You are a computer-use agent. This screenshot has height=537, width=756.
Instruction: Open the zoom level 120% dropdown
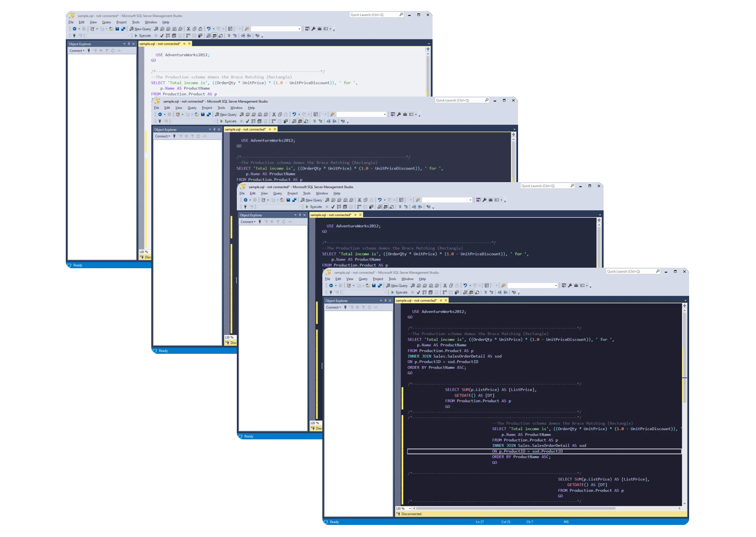point(410,508)
